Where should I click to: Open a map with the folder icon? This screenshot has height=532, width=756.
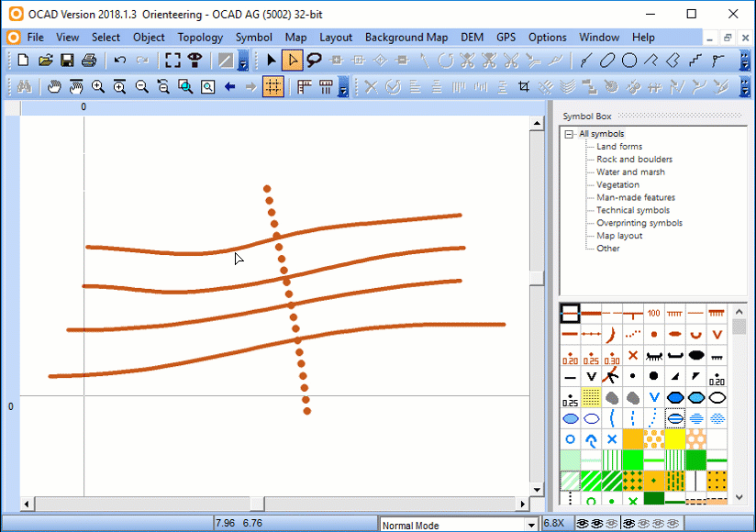click(x=45, y=61)
